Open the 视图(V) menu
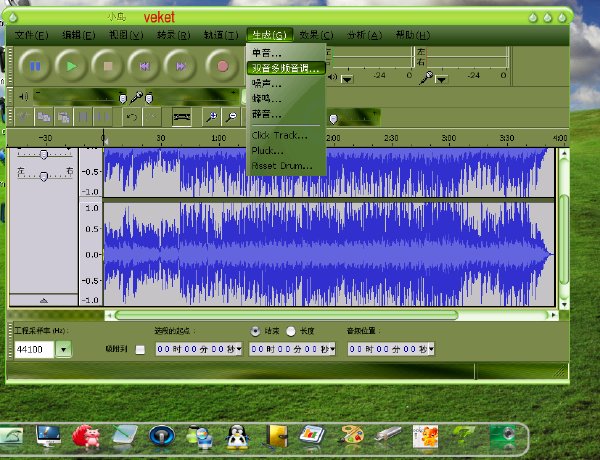This screenshot has height=460, width=600. point(126,35)
